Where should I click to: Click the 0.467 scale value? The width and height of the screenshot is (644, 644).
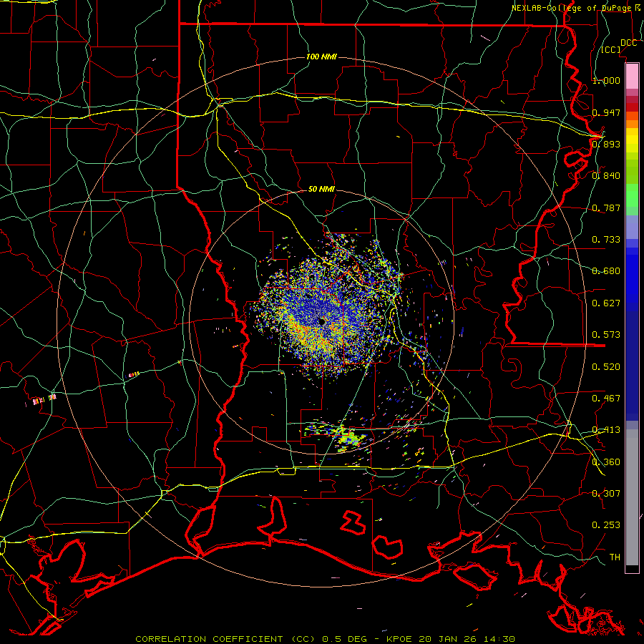606,399
